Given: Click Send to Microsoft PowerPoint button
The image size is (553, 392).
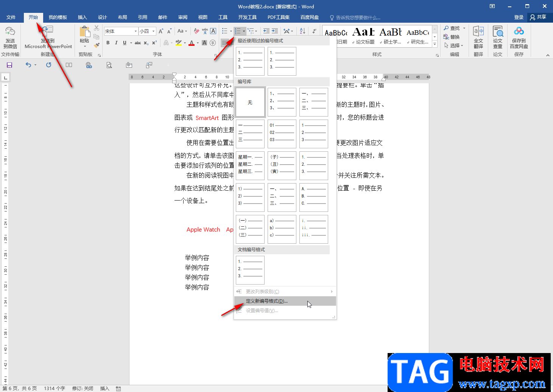Looking at the screenshot, I should pyautogui.click(x=48, y=38).
